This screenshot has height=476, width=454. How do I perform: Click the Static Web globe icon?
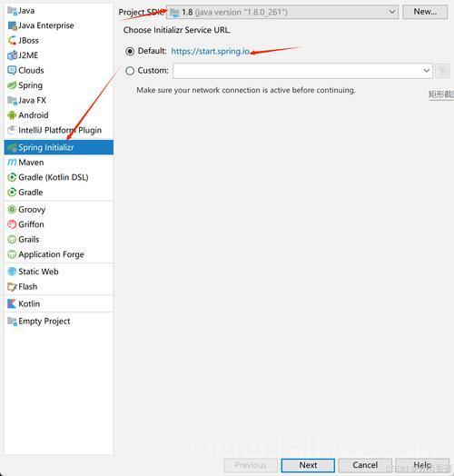(x=12, y=272)
